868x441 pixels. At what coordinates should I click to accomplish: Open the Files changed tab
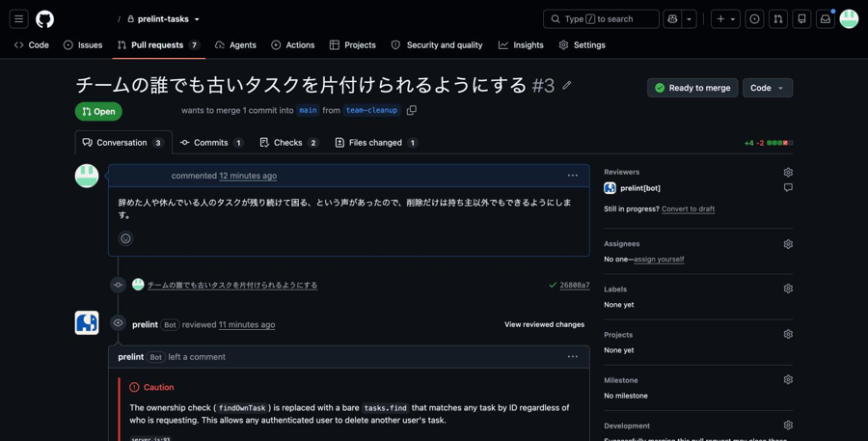[x=376, y=143]
